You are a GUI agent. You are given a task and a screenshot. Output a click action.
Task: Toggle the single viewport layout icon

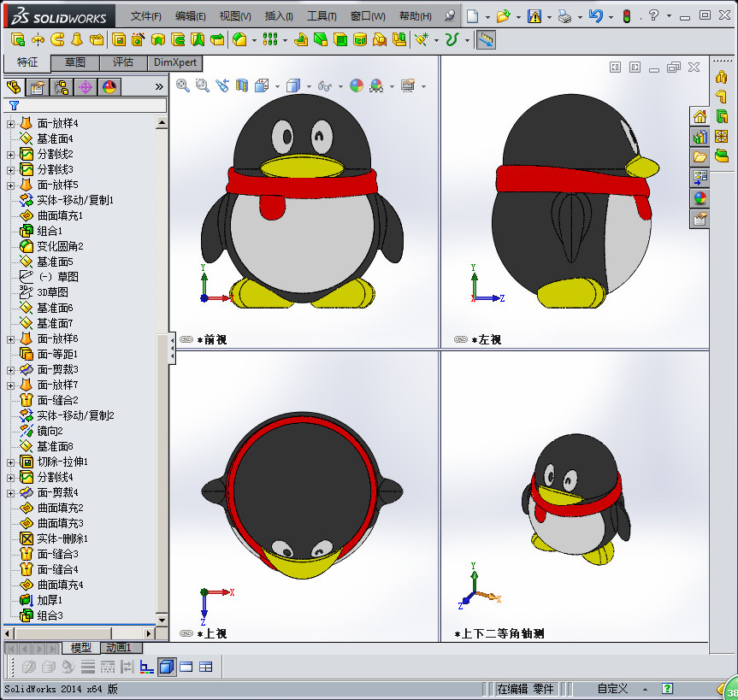point(186,666)
